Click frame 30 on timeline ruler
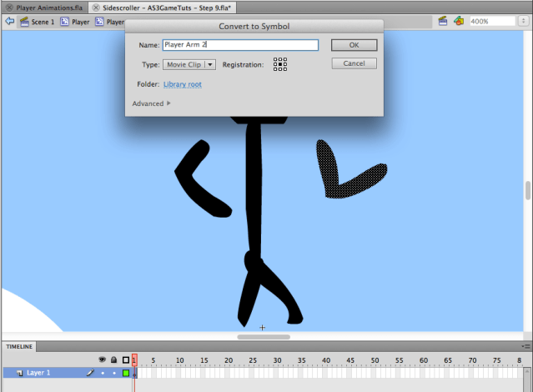Screen dimensions: 533x392 coord(278,360)
